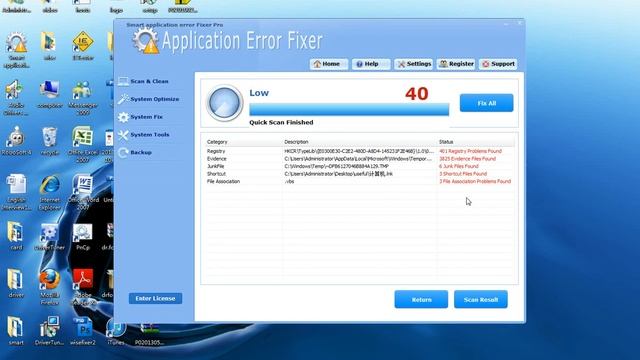Select the DriverTuner desktop shortcut beside card

49,237
